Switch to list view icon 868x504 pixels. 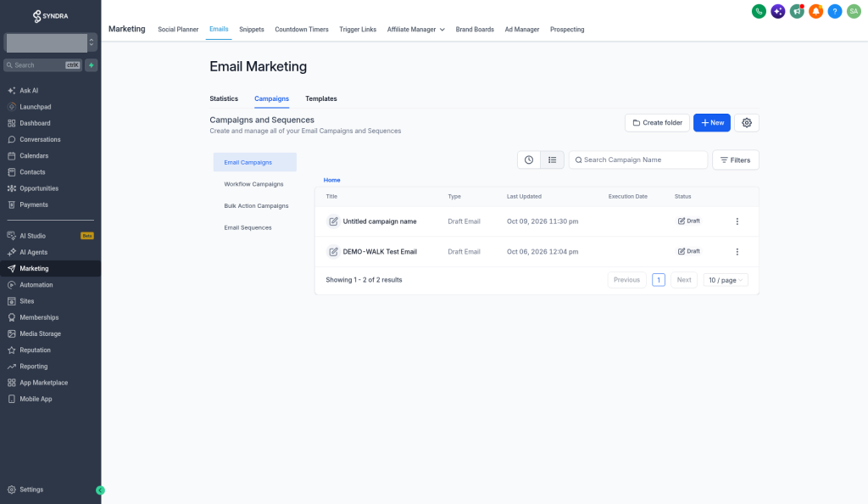tap(552, 160)
